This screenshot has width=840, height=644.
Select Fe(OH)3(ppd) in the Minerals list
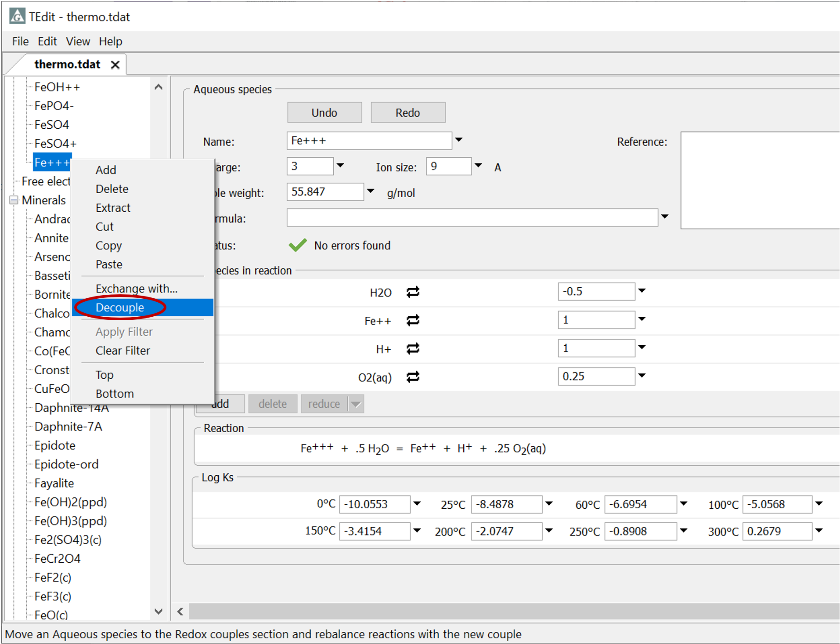click(71, 521)
